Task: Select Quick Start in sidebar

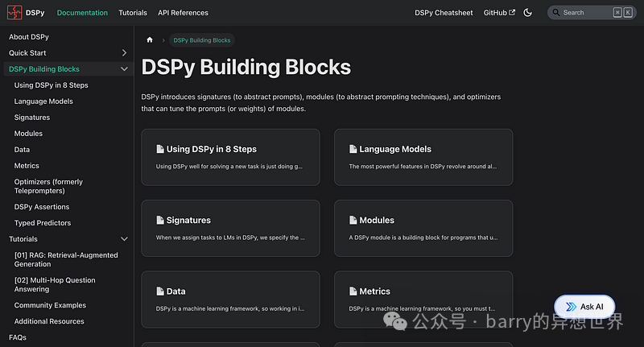Action: 27,53
